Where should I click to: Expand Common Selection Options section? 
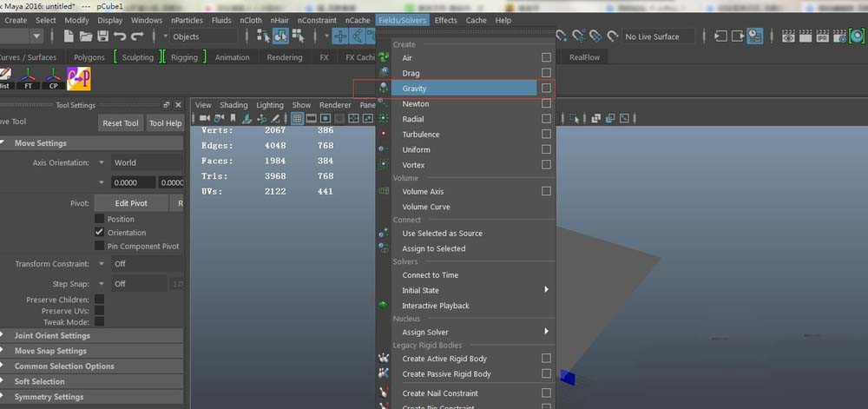(x=91, y=366)
